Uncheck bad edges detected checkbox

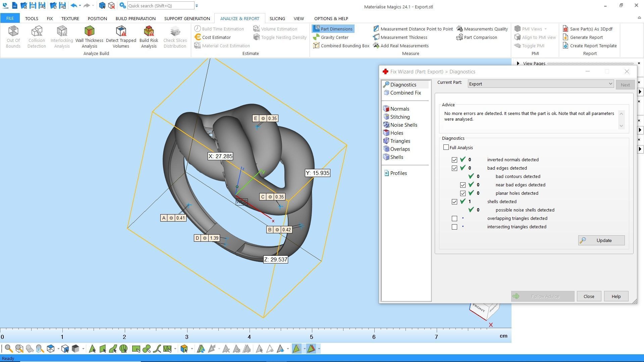pyautogui.click(x=454, y=168)
